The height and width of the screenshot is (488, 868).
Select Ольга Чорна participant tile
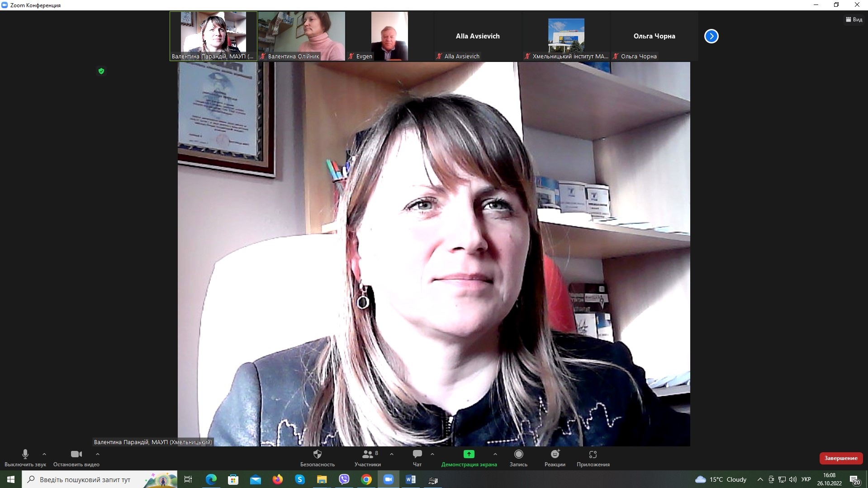coord(655,36)
